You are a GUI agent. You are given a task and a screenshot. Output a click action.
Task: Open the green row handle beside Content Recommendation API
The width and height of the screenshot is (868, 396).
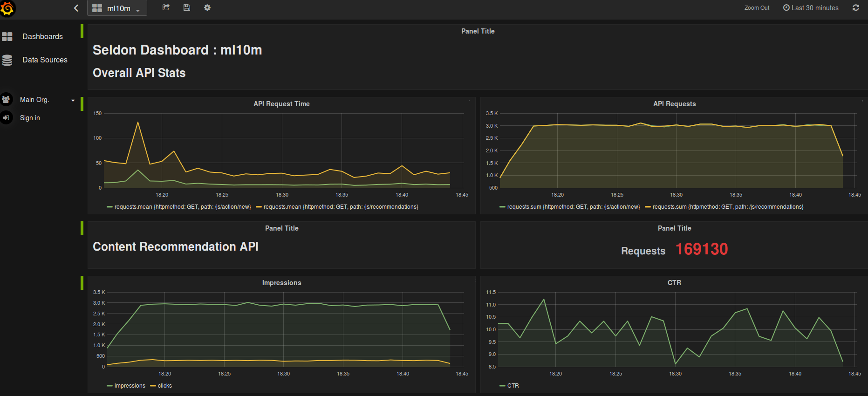82,228
